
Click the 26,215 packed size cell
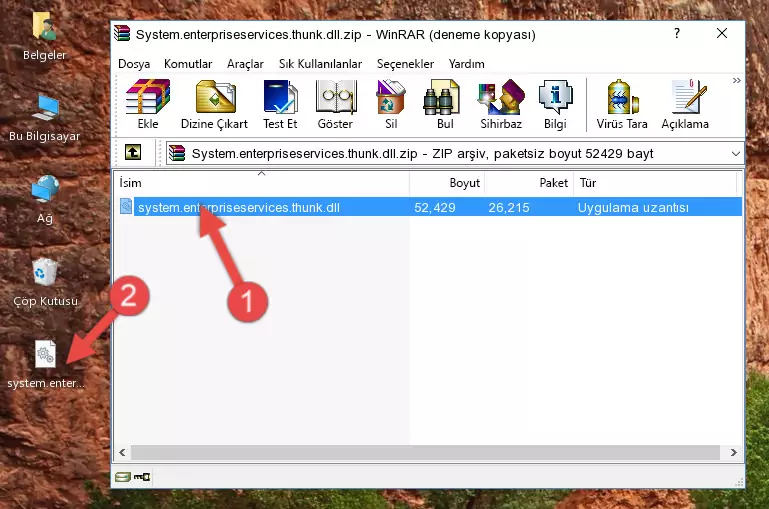(509, 207)
